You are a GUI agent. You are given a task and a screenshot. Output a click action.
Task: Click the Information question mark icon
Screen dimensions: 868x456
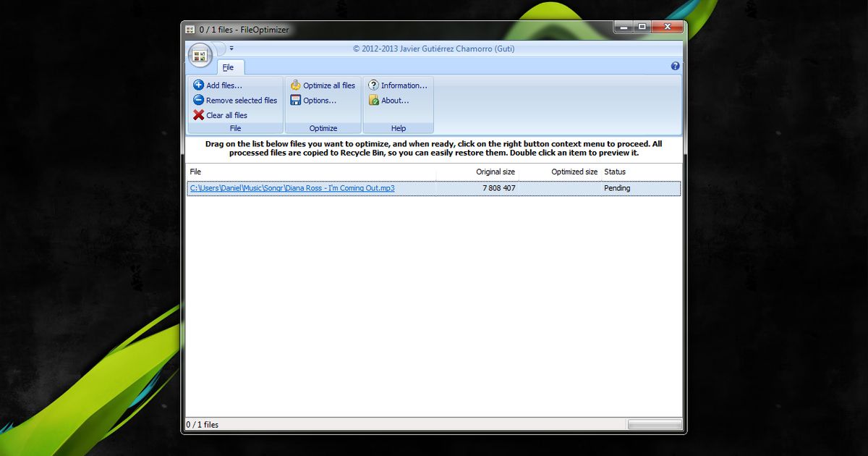[x=373, y=85]
